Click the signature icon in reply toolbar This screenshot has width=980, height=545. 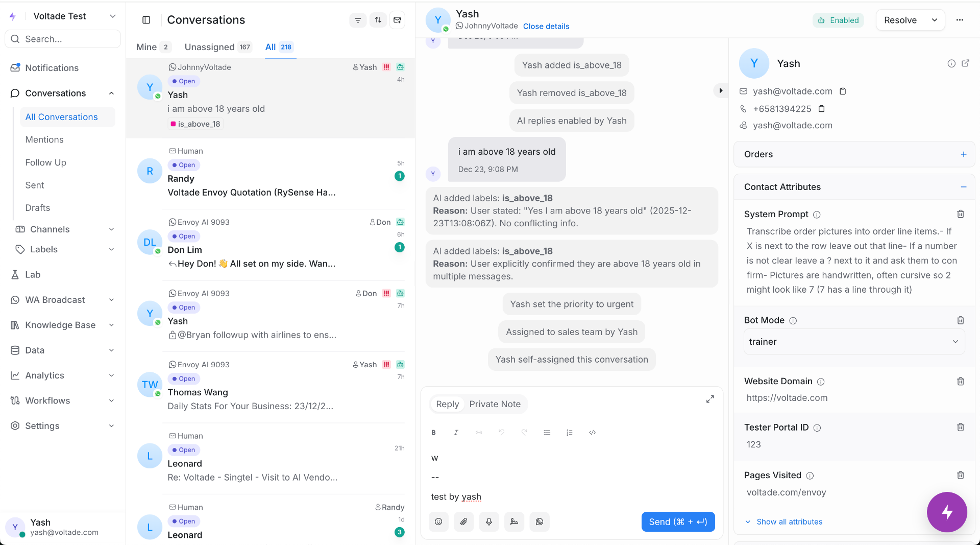514,522
